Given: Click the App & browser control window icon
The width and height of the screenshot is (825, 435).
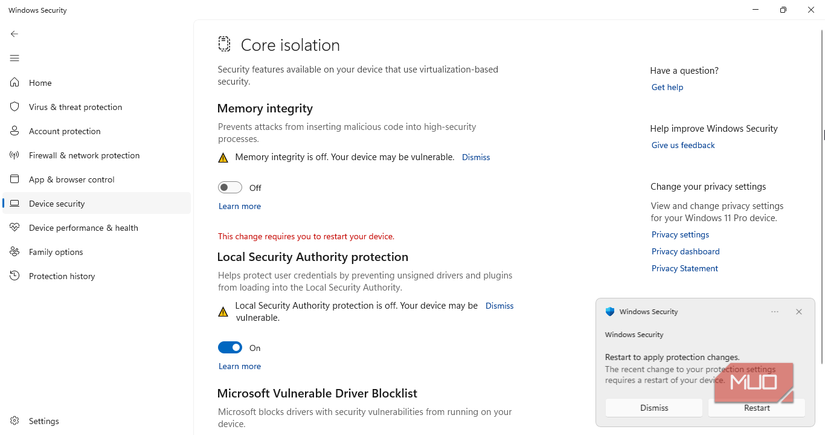Looking at the screenshot, I should click(x=15, y=179).
